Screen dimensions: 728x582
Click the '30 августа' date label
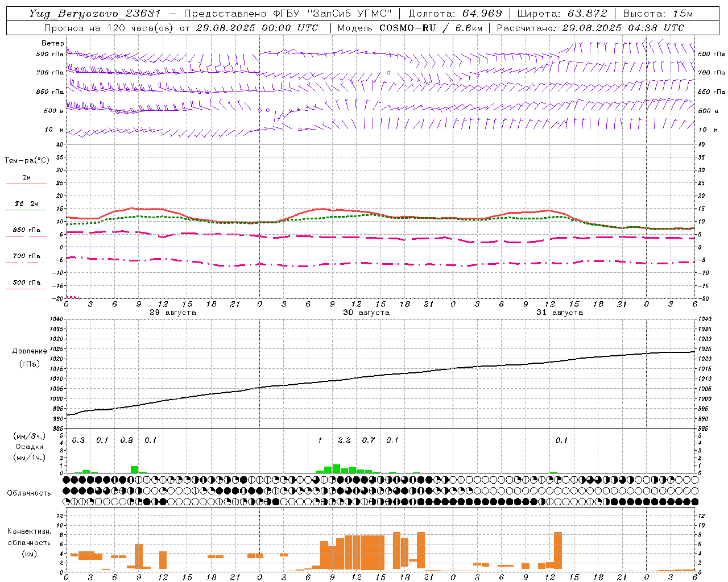click(x=366, y=313)
